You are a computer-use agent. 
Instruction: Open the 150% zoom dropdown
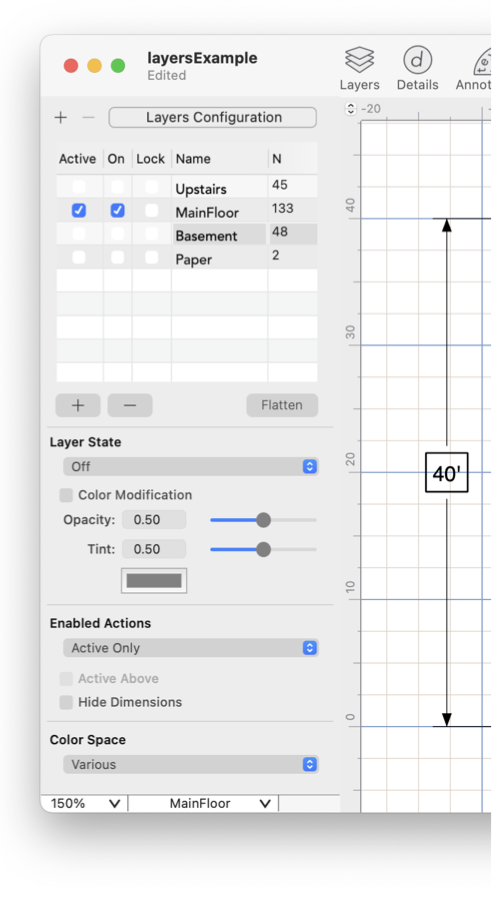84,804
